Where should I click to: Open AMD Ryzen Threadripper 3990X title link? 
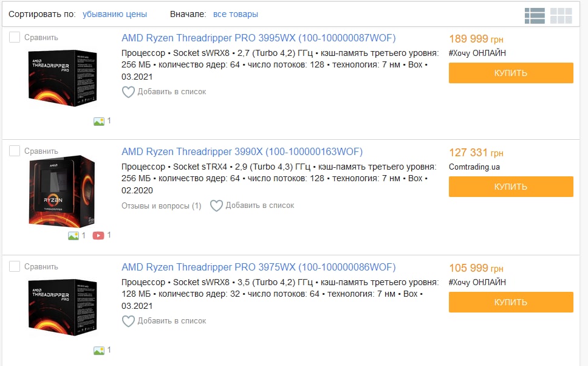(x=242, y=151)
